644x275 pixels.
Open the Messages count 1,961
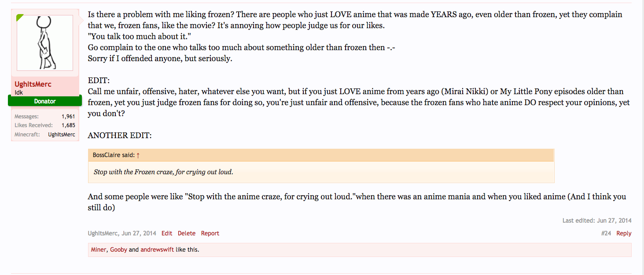coord(68,117)
